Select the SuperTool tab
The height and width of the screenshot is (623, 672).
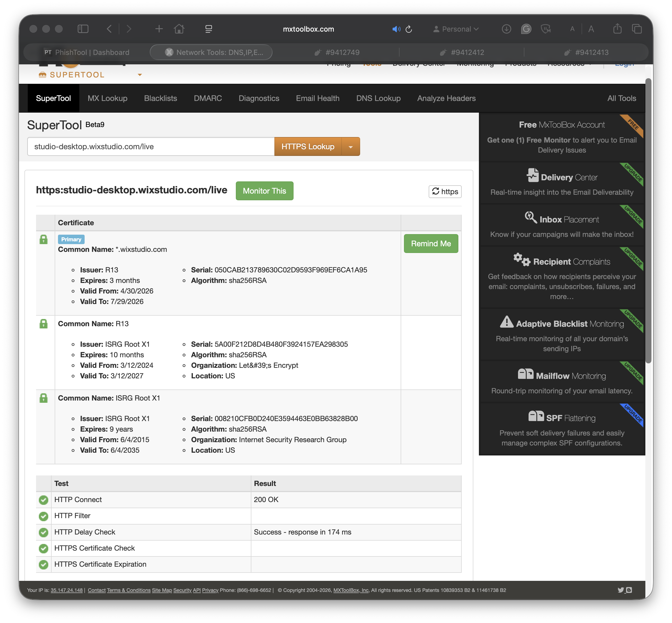[53, 98]
